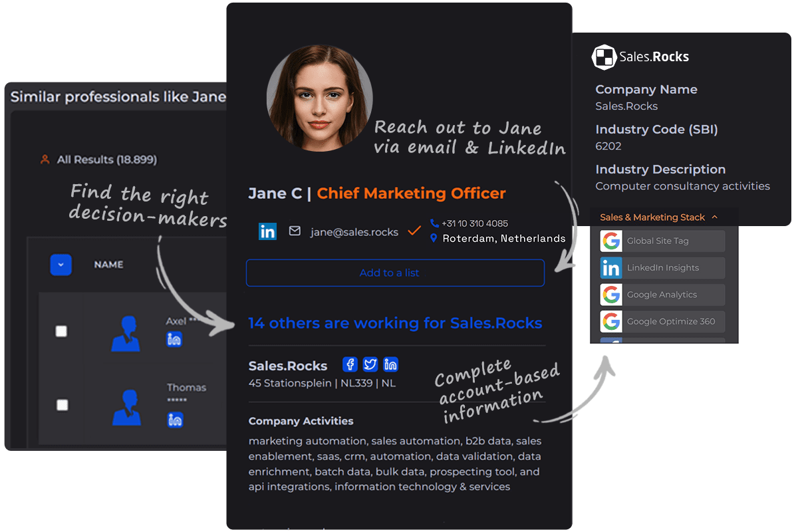The width and height of the screenshot is (798, 532).
Task: Open Sales.Rocks Twitter page icon
Action: (370, 364)
